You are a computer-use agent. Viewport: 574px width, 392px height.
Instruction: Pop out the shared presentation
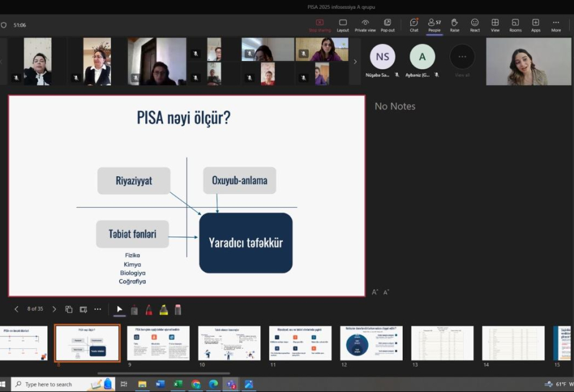pyautogui.click(x=387, y=26)
